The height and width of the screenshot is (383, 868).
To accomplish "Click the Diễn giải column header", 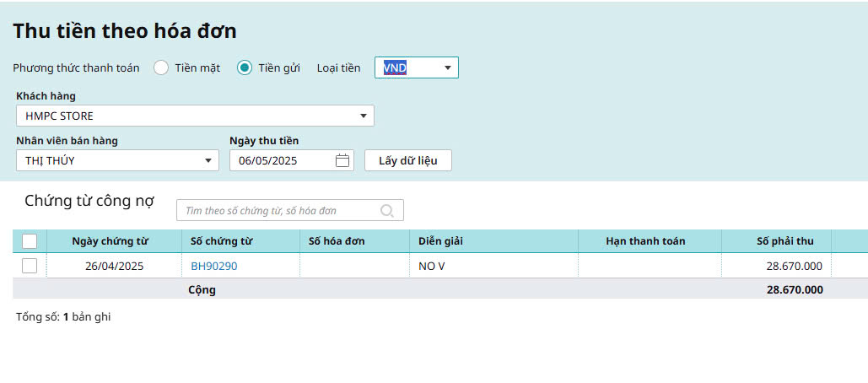I will coord(441,241).
